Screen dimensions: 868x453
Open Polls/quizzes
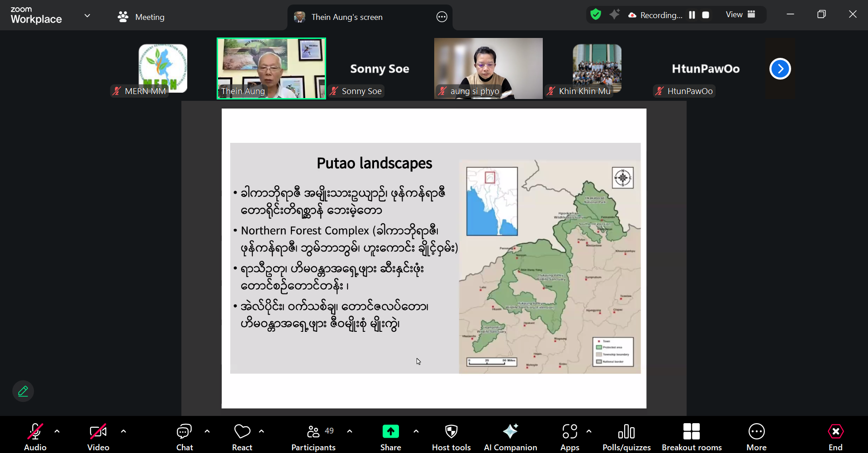click(626, 437)
